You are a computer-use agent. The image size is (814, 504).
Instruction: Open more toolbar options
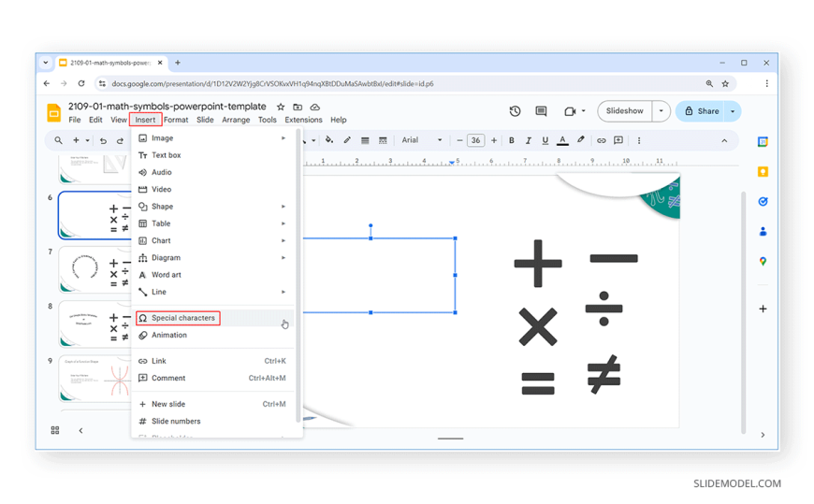click(x=639, y=140)
